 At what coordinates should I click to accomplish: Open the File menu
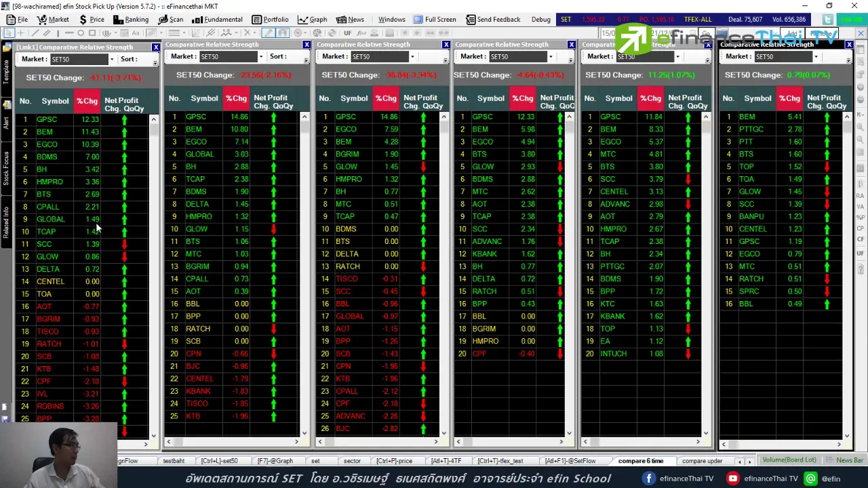pyautogui.click(x=18, y=20)
